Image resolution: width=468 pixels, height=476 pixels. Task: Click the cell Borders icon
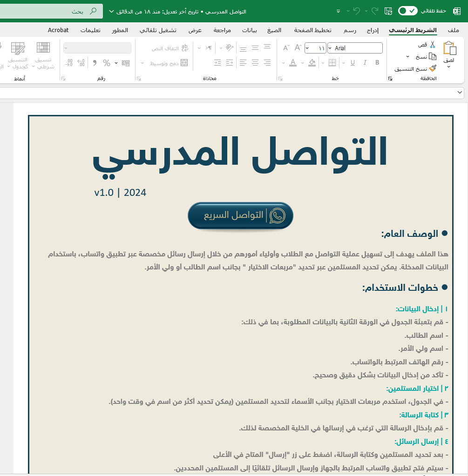pos(332,62)
